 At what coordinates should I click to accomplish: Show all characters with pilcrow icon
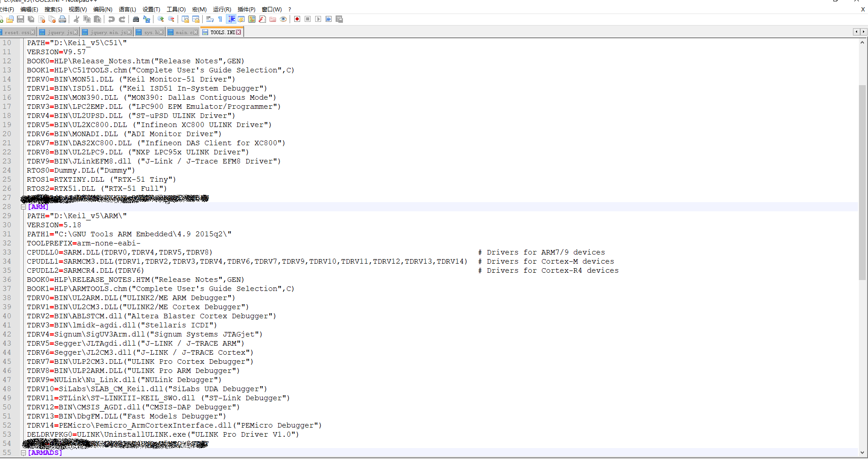click(220, 19)
